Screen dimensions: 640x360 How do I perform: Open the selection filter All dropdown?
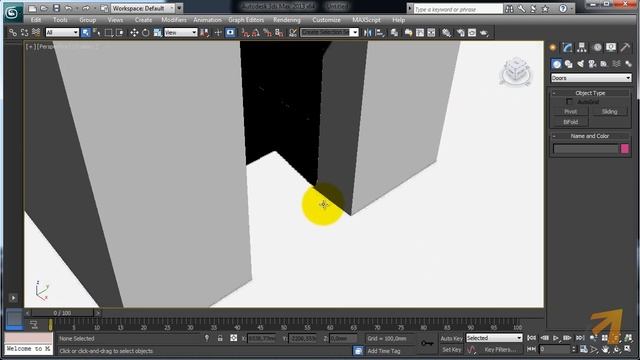pos(62,33)
